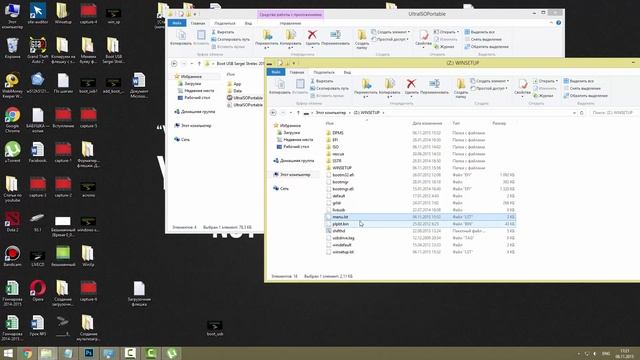Viewport: 640px width, 360px height.
Task: Select the Opera desktop icon
Action: tap(38, 290)
